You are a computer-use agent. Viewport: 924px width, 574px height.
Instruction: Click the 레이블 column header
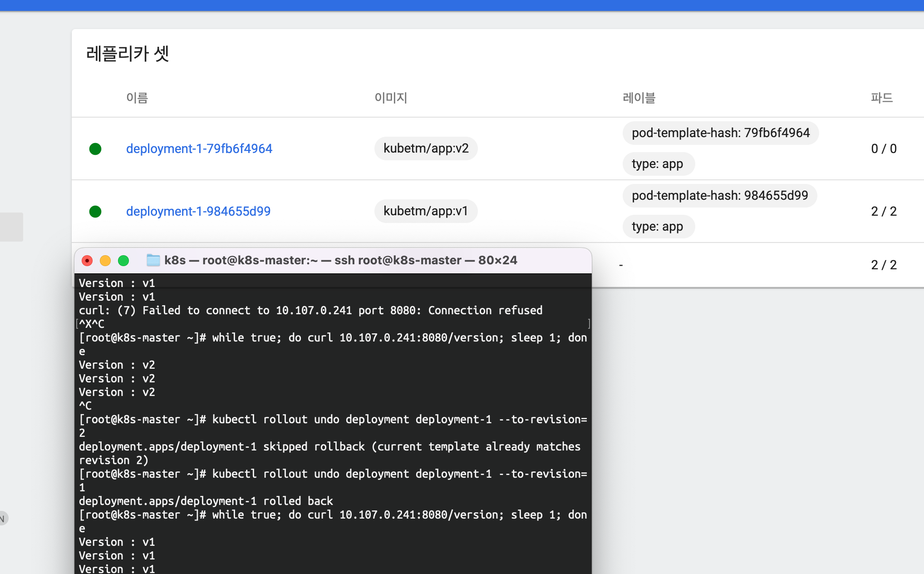click(639, 98)
